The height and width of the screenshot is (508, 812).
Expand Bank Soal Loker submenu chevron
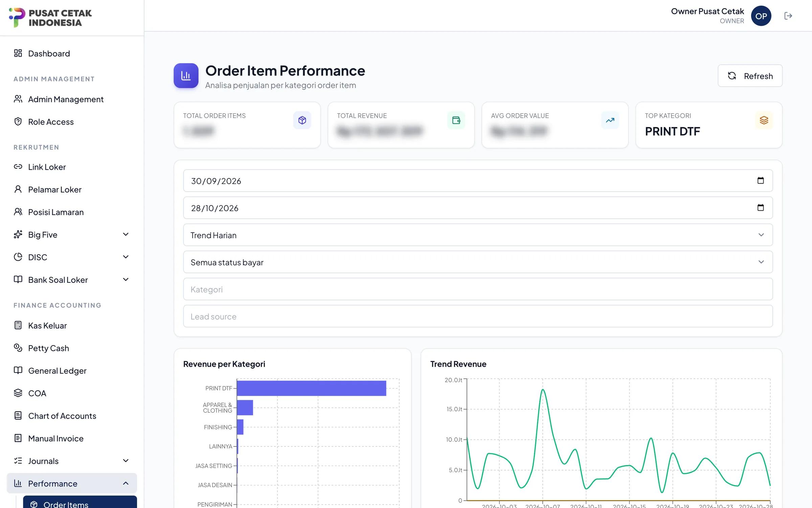(x=126, y=280)
